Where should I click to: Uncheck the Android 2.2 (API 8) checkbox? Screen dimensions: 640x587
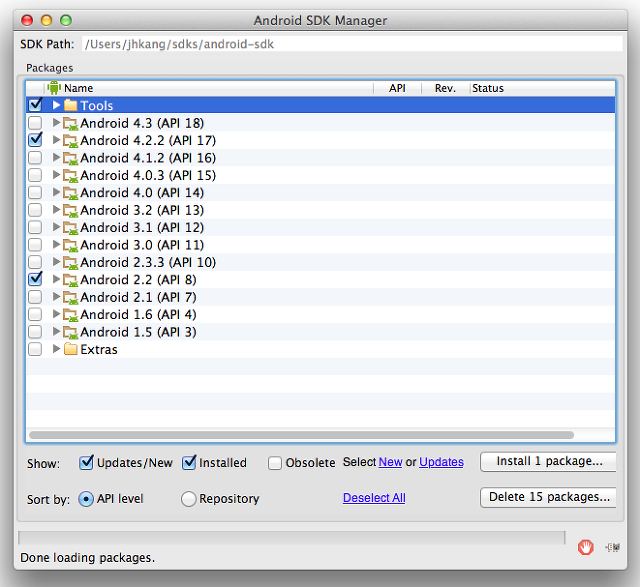point(35,279)
